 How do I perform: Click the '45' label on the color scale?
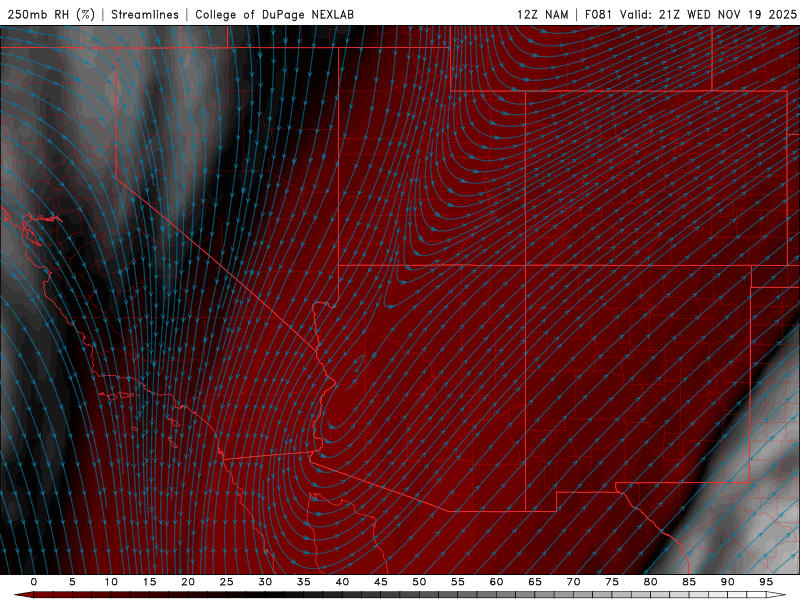tap(381, 582)
